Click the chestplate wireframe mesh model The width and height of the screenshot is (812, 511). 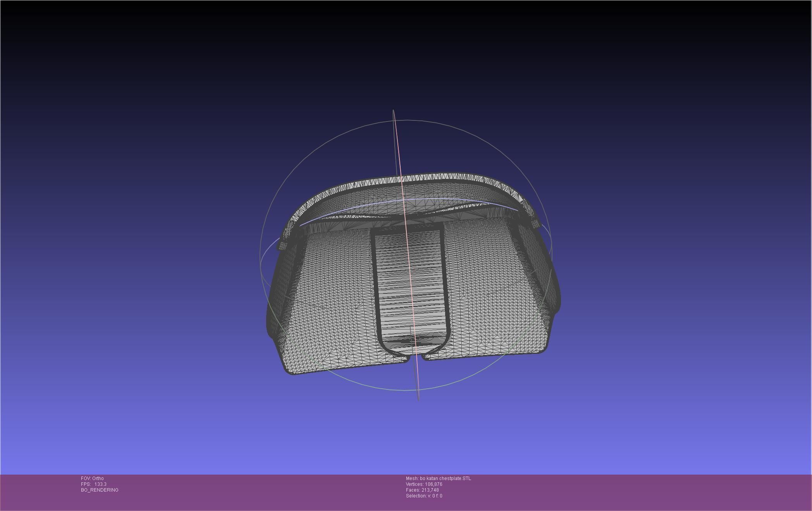pos(413,274)
